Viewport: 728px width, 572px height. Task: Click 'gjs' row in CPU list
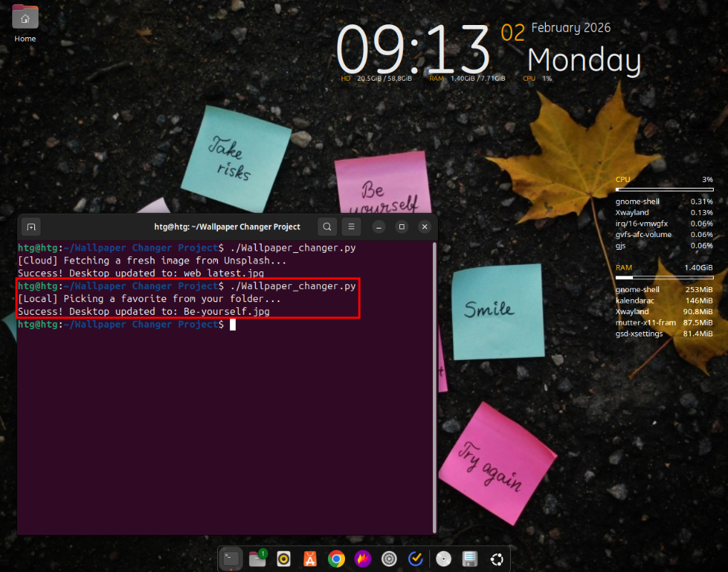tap(664, 246)
